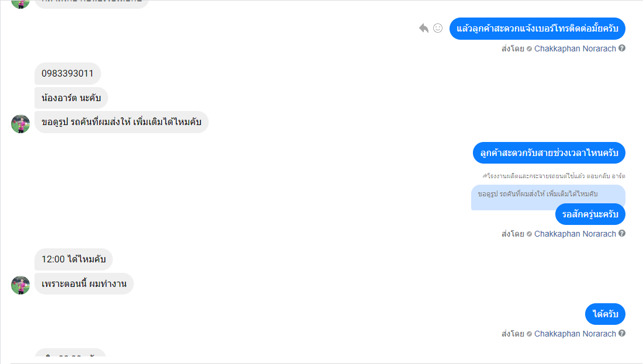Image resolution: width=643 pixels, height=364 pixels.
Task: Click help icon beside bottom sender name
Action: click(x=622, y=333)
